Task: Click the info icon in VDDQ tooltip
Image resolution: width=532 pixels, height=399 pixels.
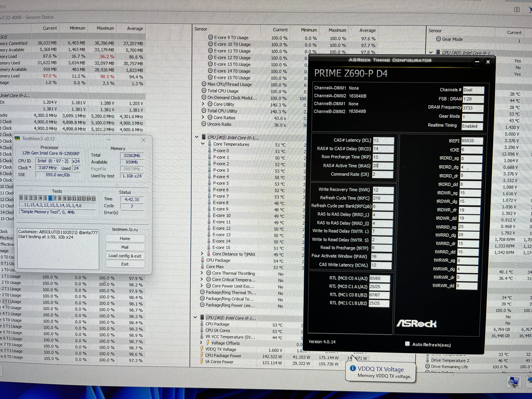Action: tap(353, 369)
